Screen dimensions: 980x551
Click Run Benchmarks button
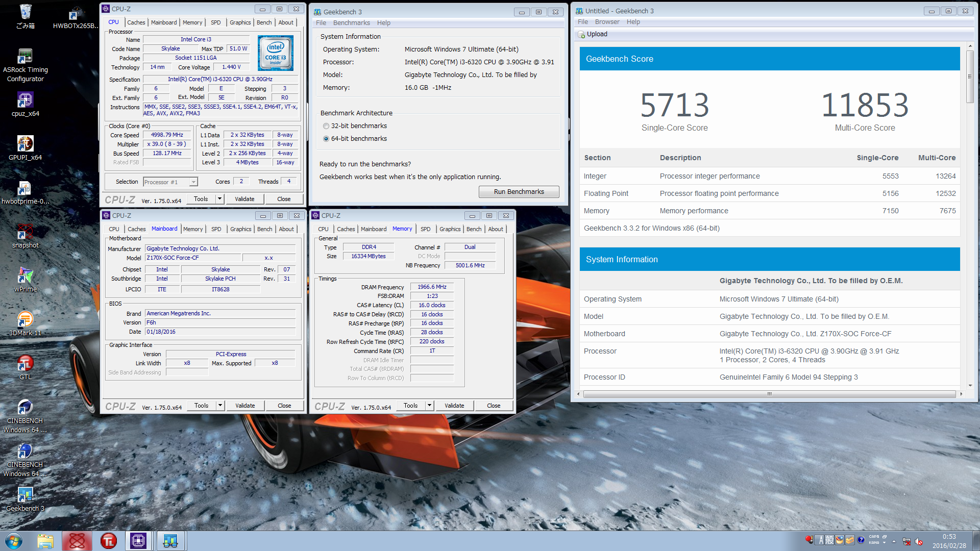pos(519,192)
